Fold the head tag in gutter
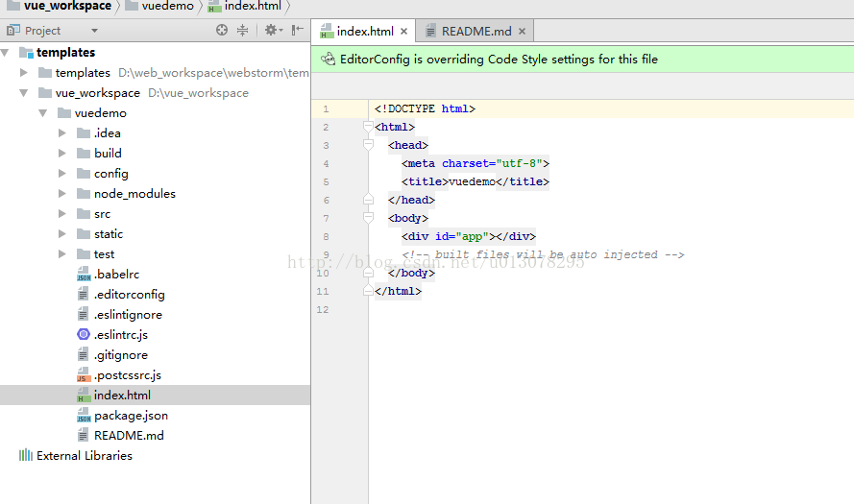Viewport: 854px width, 504px height. point(368,145)
